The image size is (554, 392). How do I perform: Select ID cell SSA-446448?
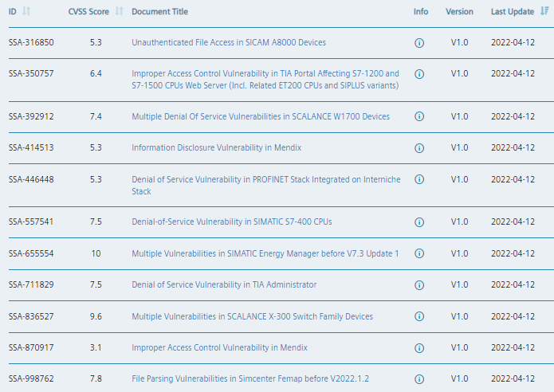(31, 179)
